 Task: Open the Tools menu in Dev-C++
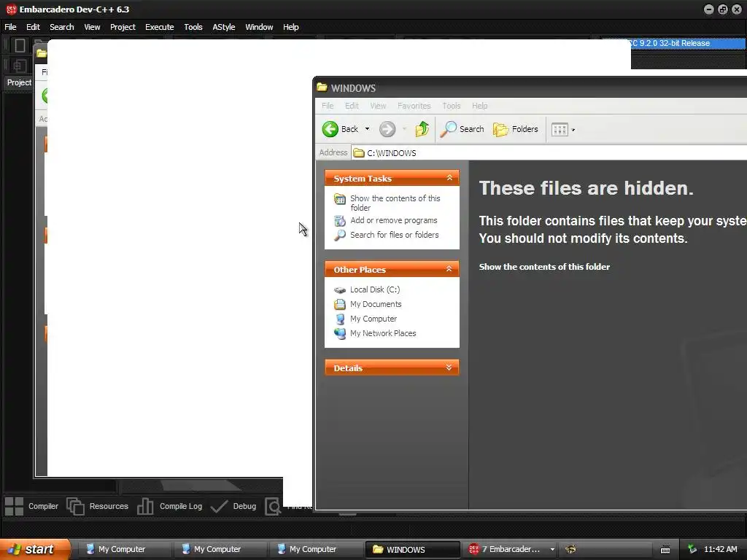click(x=193, y=27)
